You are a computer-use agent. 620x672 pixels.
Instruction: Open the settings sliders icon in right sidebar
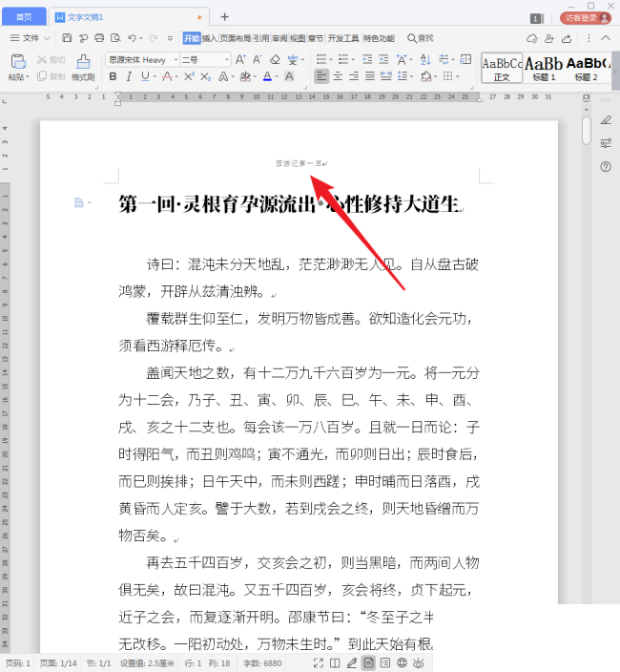(606, 143)
